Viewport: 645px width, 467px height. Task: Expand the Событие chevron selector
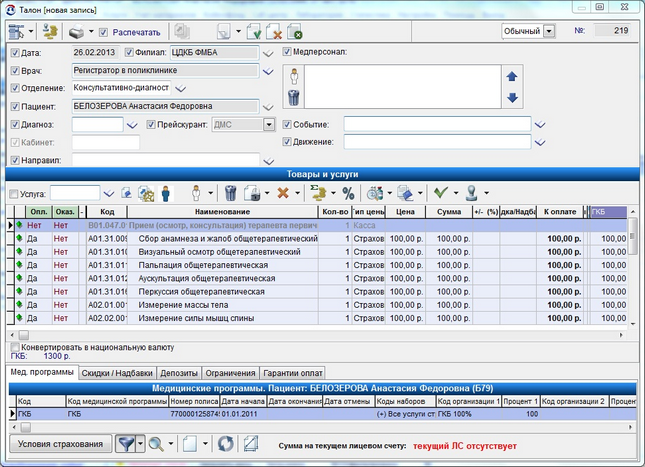pyautogui.click(x=540, y=125)
